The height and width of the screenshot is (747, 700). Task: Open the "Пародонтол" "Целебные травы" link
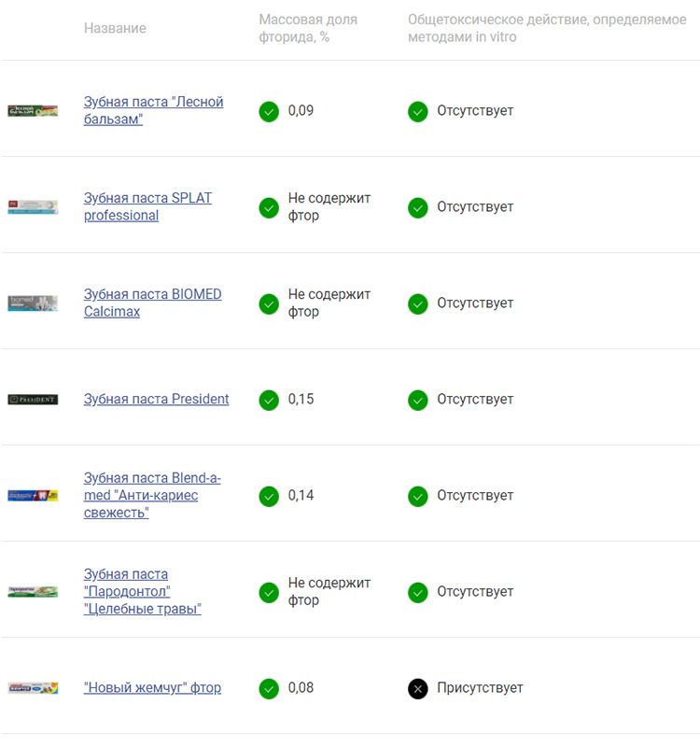[142, 592]
